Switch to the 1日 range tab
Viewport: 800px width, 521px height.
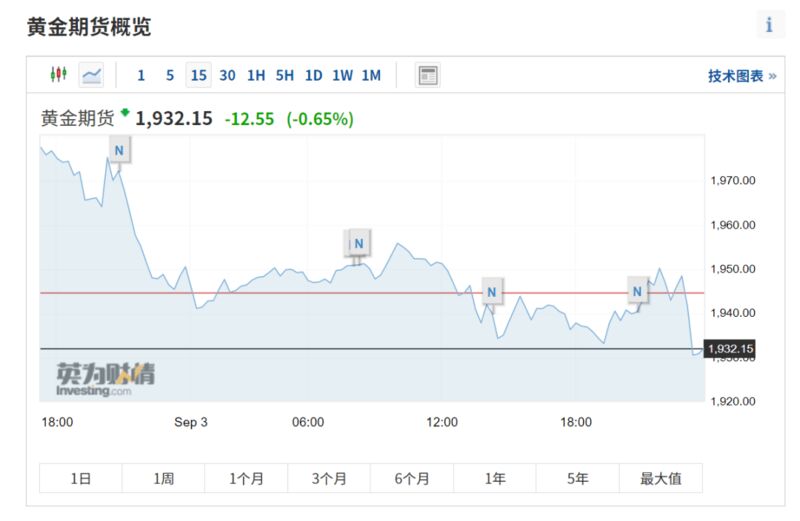(x=81, y=478)
